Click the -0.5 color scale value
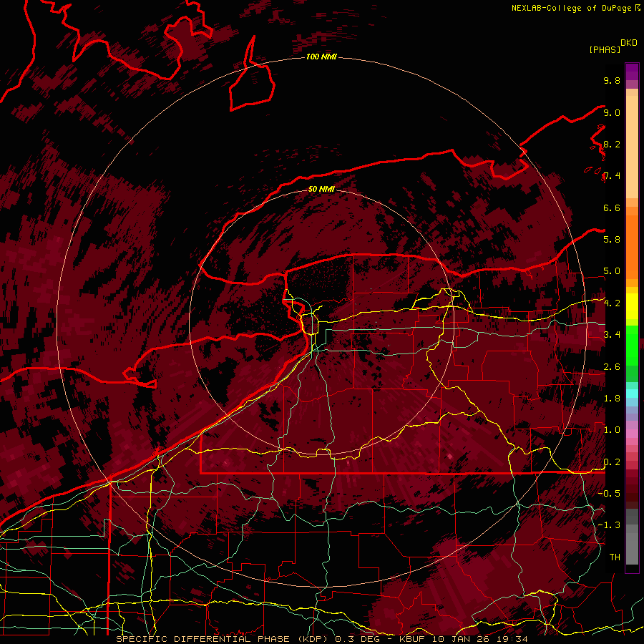 click(609, 493)
